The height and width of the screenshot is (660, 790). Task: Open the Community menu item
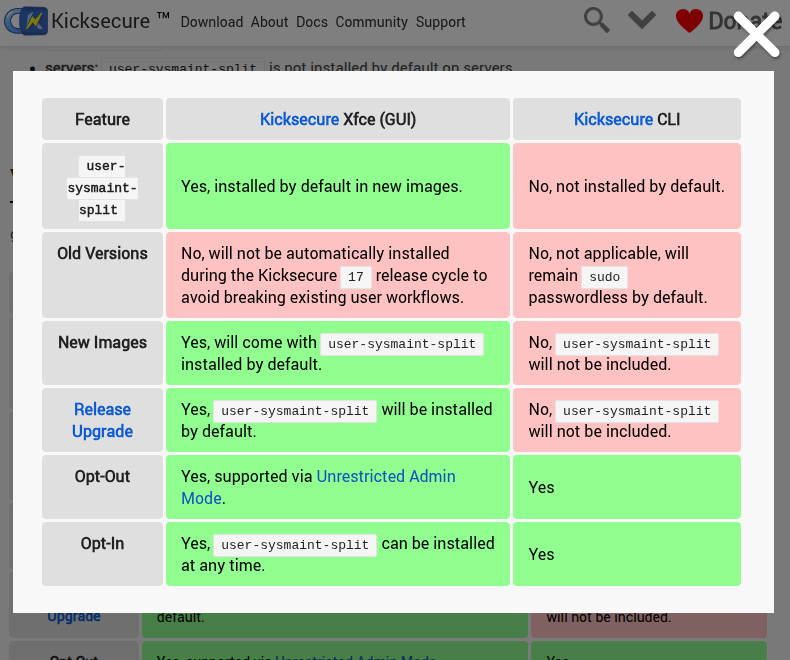coord(371,22)
